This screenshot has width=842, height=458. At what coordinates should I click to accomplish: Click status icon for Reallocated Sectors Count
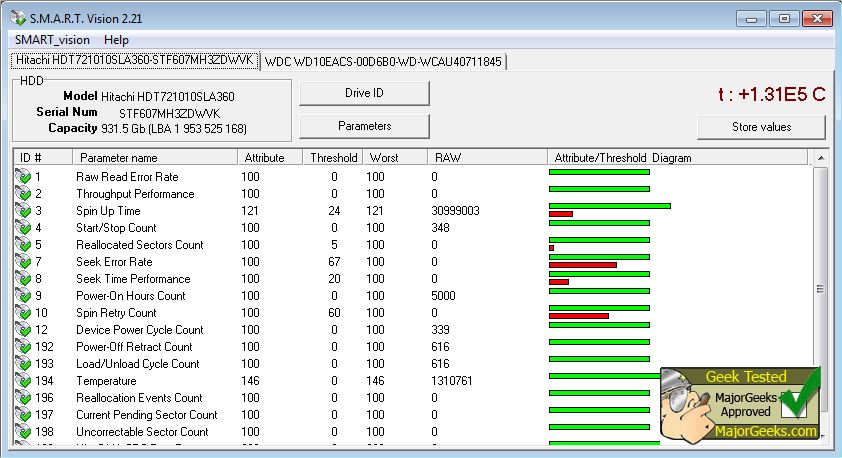coord(23,245)
